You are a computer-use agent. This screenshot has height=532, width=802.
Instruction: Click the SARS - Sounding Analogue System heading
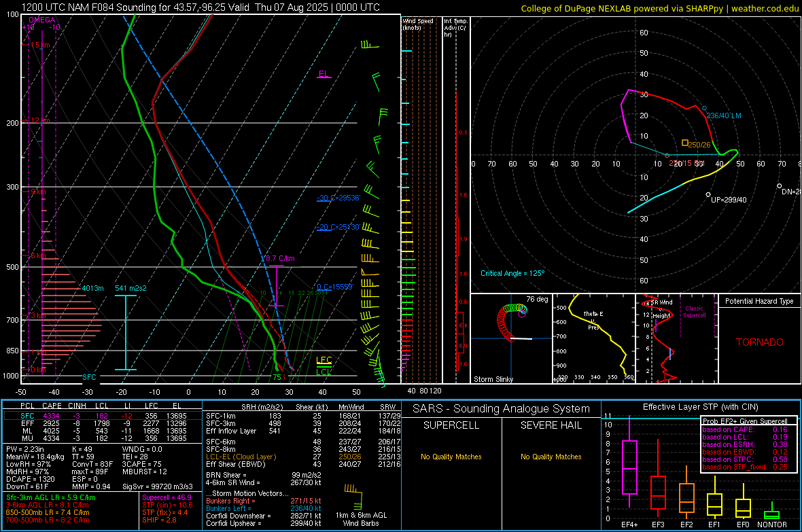click(x=502, y=409)
